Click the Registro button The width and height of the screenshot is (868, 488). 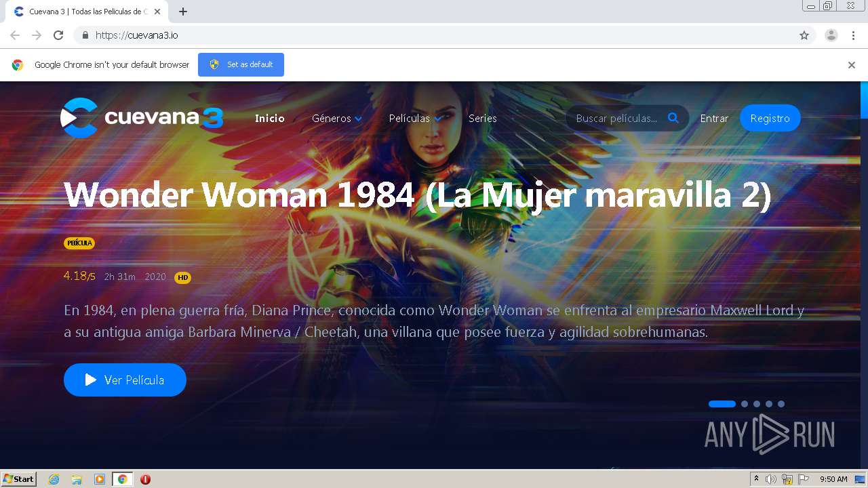(x=770, y=118)
